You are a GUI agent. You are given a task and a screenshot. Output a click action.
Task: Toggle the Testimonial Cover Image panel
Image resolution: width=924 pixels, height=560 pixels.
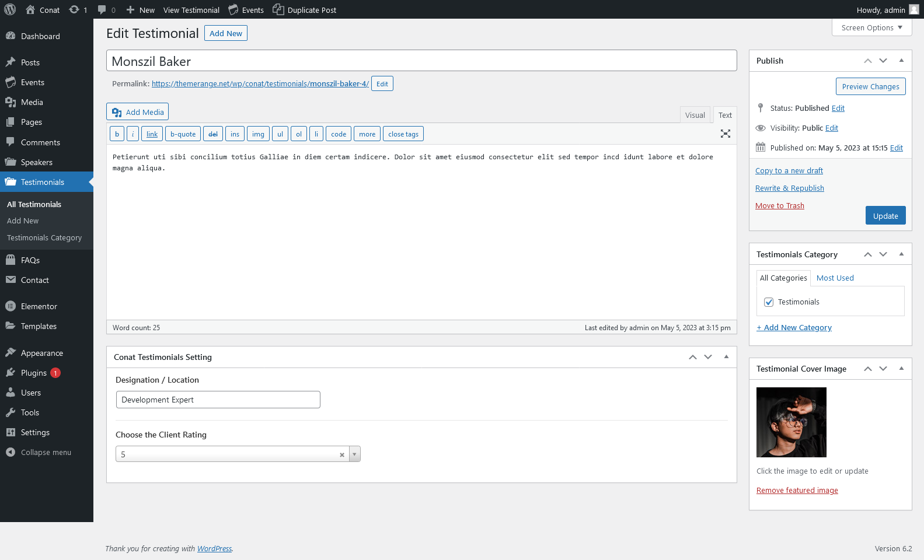(901, 369)
